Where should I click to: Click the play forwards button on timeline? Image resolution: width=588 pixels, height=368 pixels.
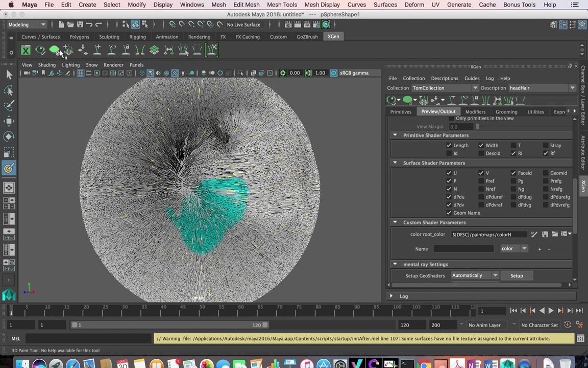[x=551, y=311]
